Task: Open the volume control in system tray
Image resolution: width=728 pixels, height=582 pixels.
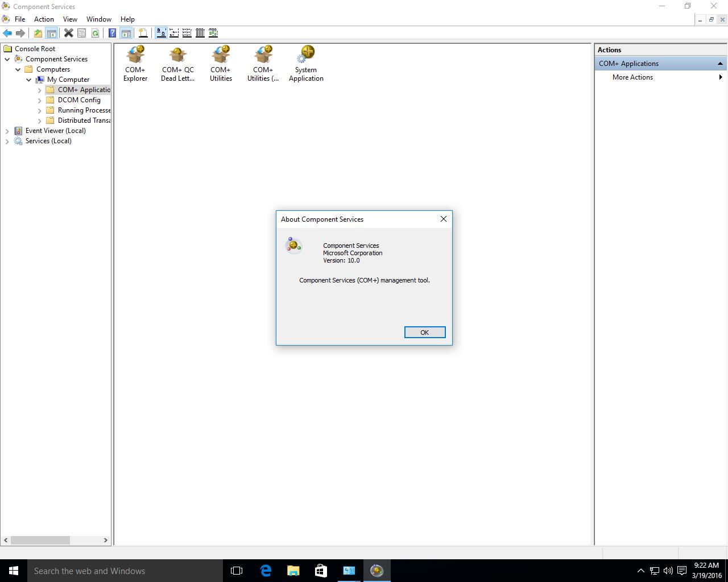Action: point(668,571)
